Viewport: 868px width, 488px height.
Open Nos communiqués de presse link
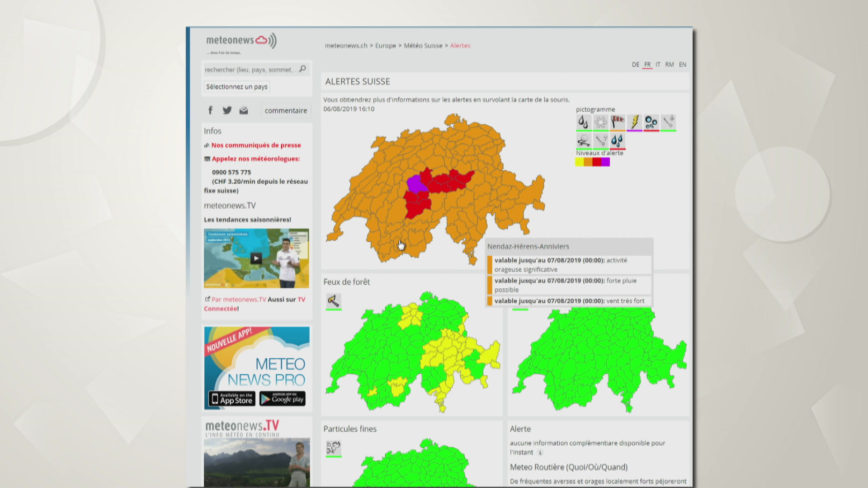click(x=256, y=145)
